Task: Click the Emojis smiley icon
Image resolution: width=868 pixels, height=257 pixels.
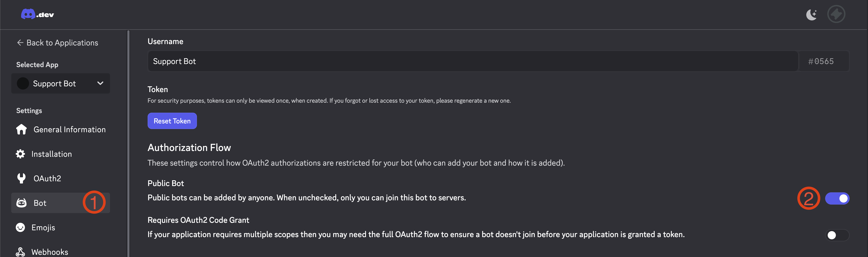Action: tap(20, 227)
